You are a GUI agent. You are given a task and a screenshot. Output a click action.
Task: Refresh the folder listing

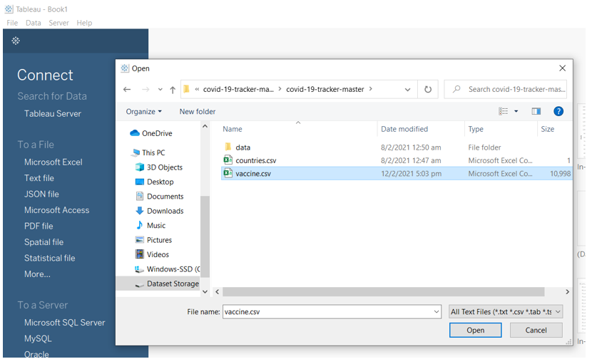[428, 90]
